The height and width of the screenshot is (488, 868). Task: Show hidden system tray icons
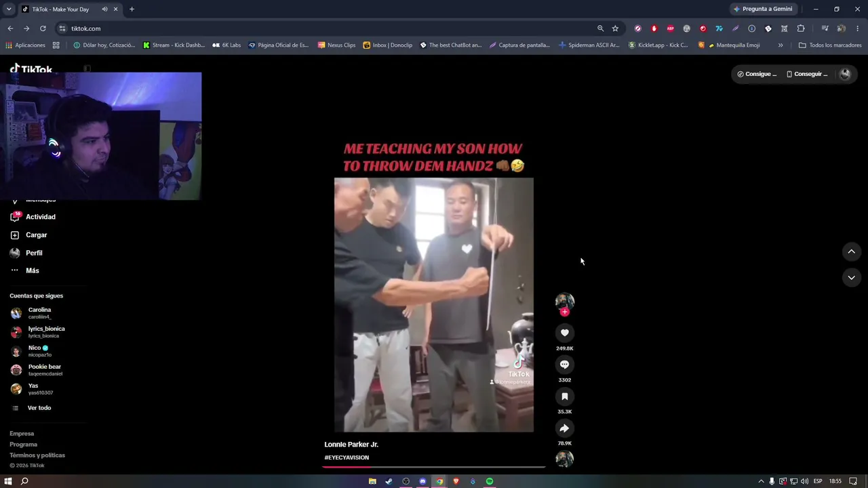[x=761, y=481]
